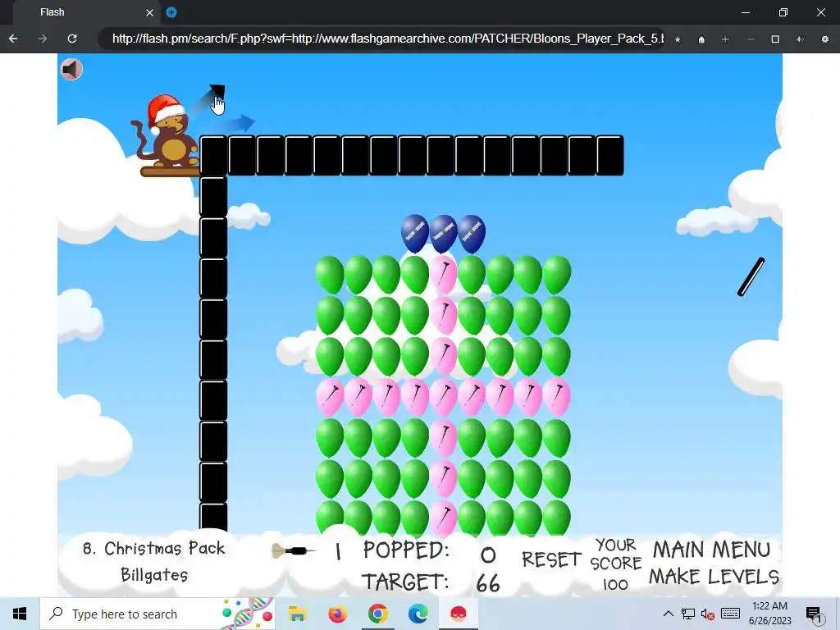
Task: Click the TARGET value 66
Action: (x=487, y=583)
